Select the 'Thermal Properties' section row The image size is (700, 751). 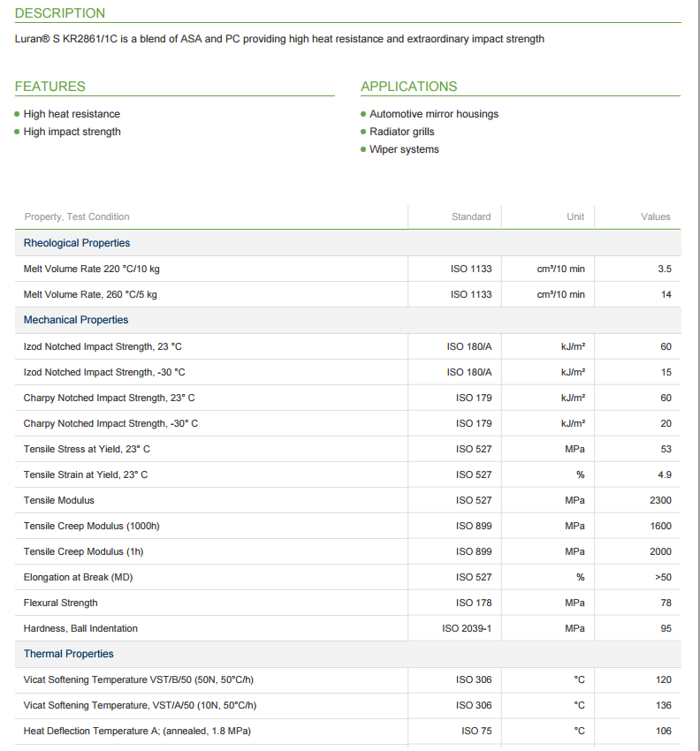coord(348,654)
